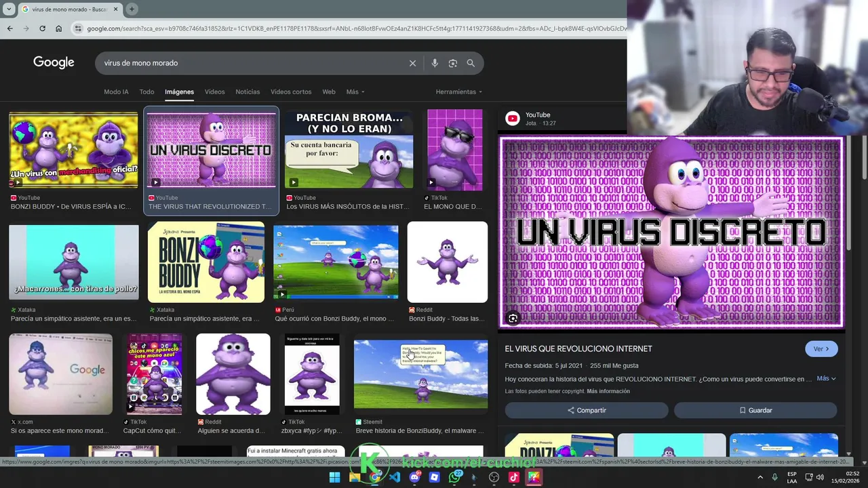Open Google Lens image search icon
Viewport: 868px width, 488px height.
pyautogui.click(x=453, y=63)
